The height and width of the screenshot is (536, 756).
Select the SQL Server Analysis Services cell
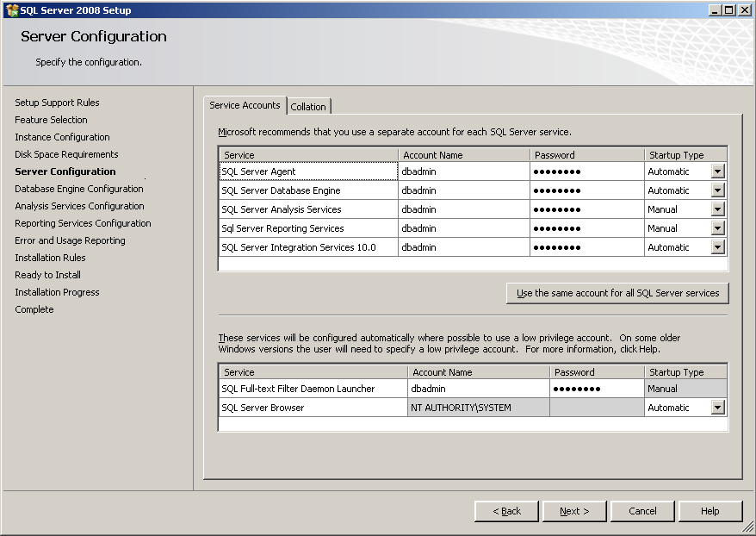[x=308, y=209]
